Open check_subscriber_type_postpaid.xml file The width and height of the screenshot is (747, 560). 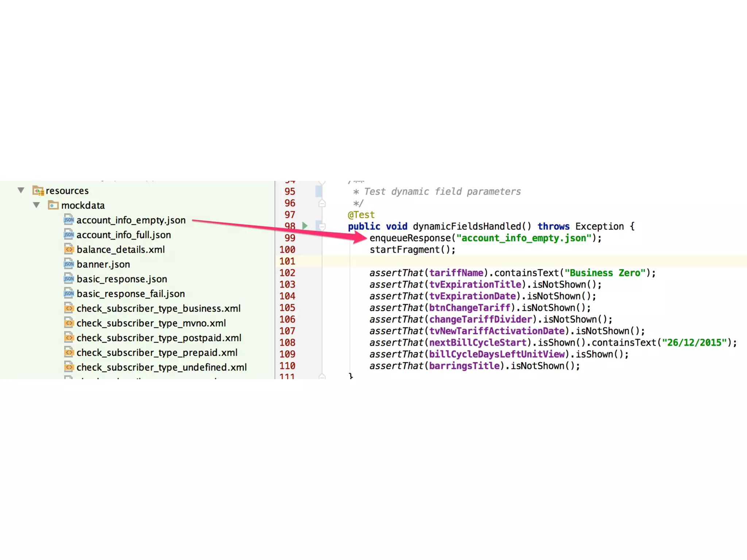point(159,338)
